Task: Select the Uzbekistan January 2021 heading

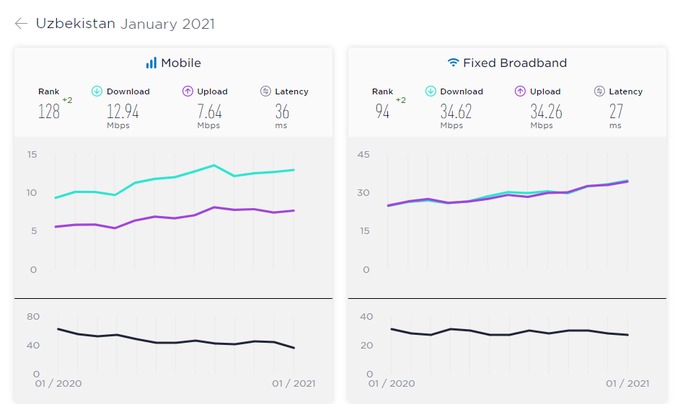Action: [125, 23]
